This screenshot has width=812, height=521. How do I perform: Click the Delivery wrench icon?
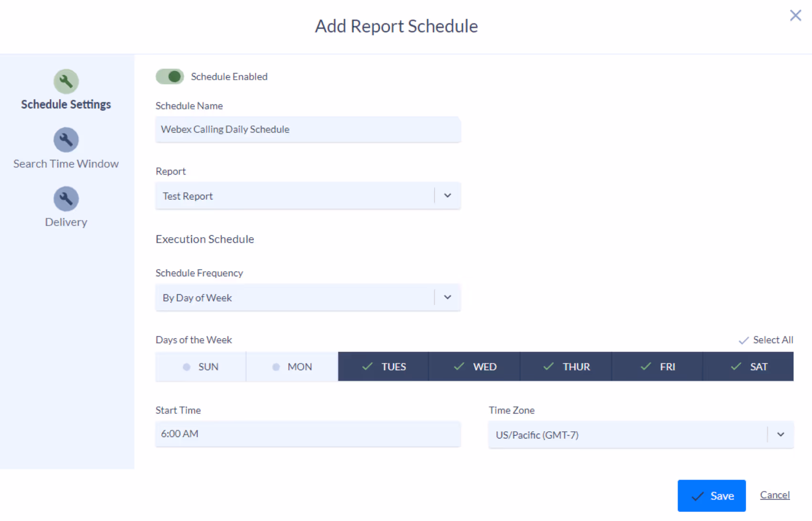tap(66, 198)
